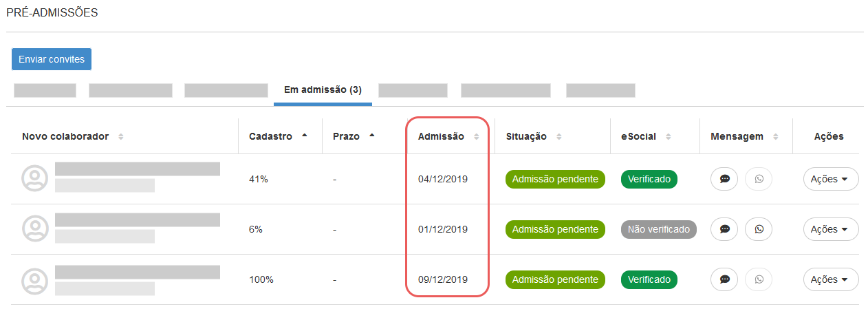Click WhatsApp icon in first collaborator row

pyautogui.click(x=759, y=179)
